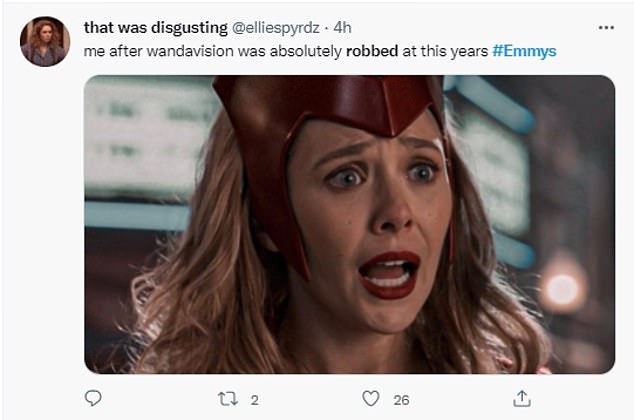Click the blurred glowing light in image background
Viewport: 634px width, 420px height.
[563, 289]
